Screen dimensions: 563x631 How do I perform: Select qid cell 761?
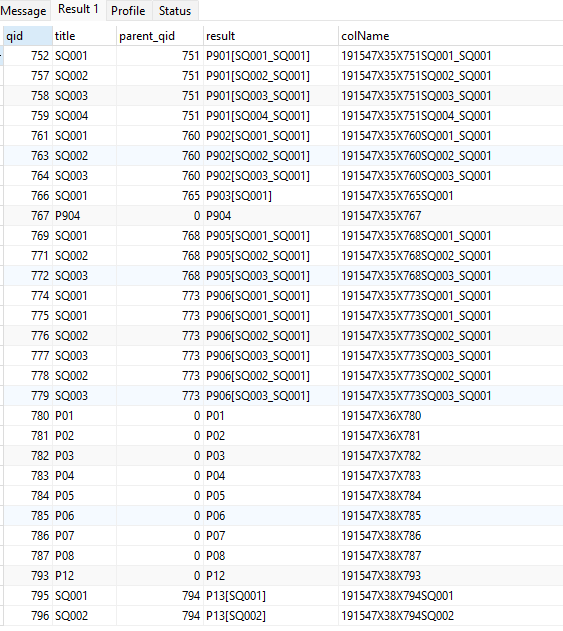point(28,136)
